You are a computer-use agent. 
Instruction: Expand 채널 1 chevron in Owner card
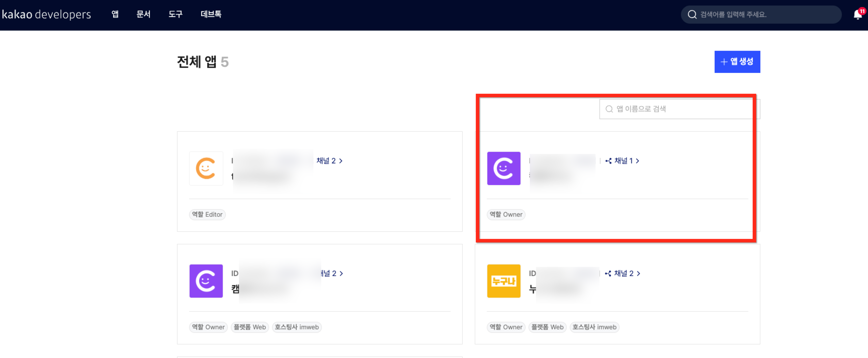click(x=637, y=161)
